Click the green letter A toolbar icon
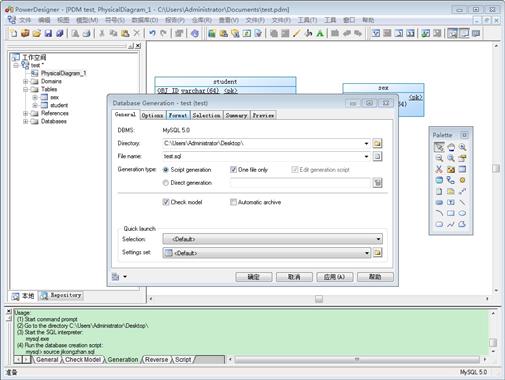This screenshot has width=505, height=380. [320, 33]
